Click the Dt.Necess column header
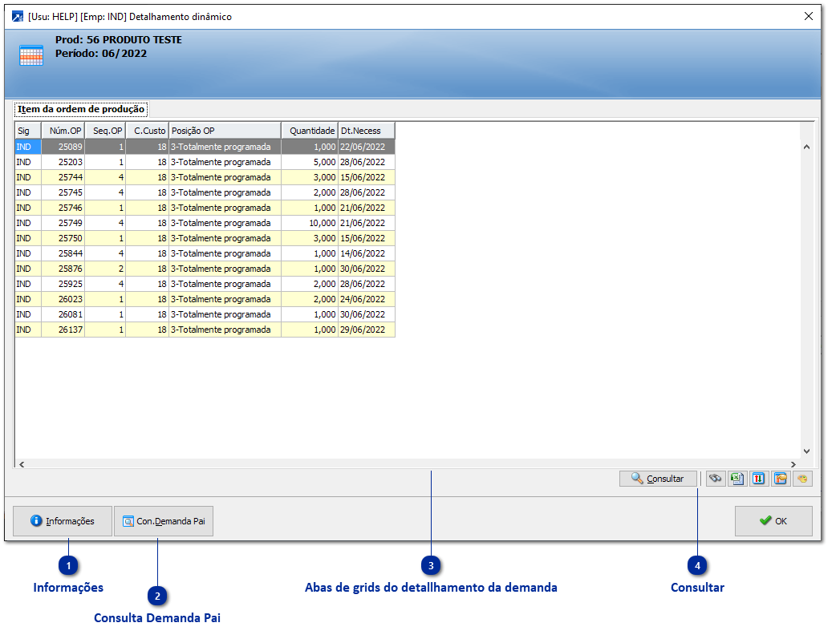This screenshot has height=639, width=840. (x=366, y=131)
